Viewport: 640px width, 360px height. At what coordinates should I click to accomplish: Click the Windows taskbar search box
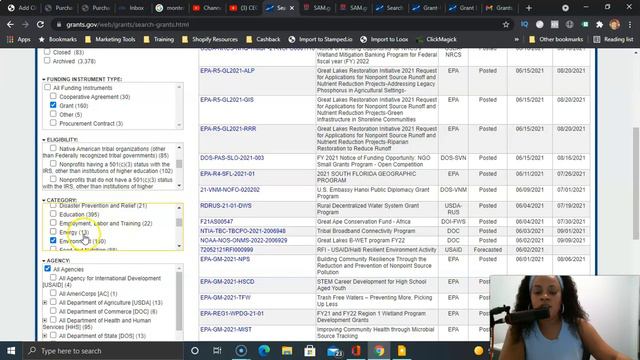[103, 351]
